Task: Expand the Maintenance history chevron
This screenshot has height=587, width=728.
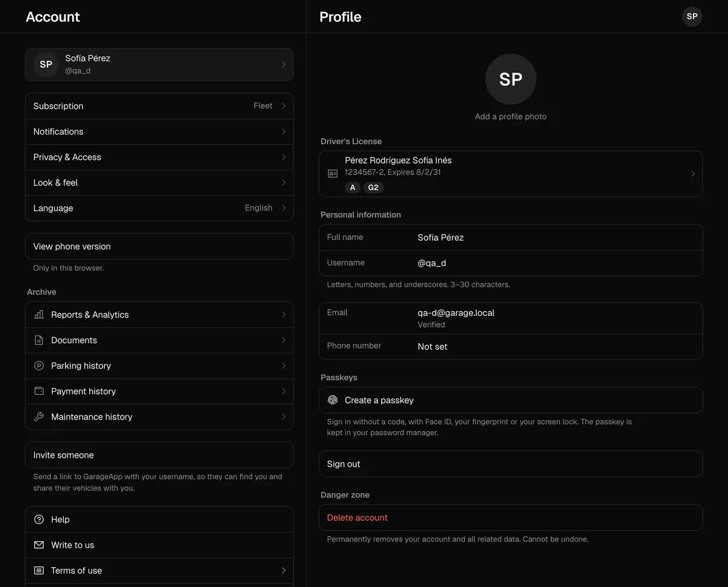Action: coord(283,416)
